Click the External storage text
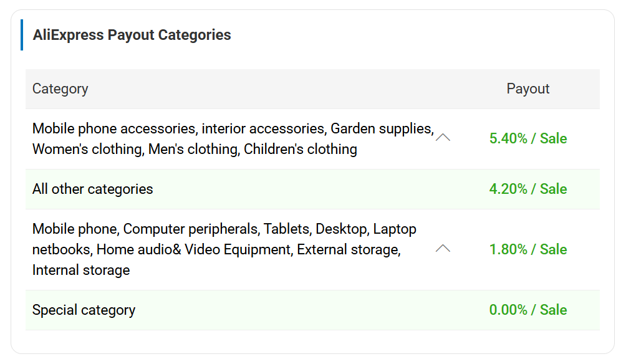Screen dimensions: 626x364 coord(347,249)
